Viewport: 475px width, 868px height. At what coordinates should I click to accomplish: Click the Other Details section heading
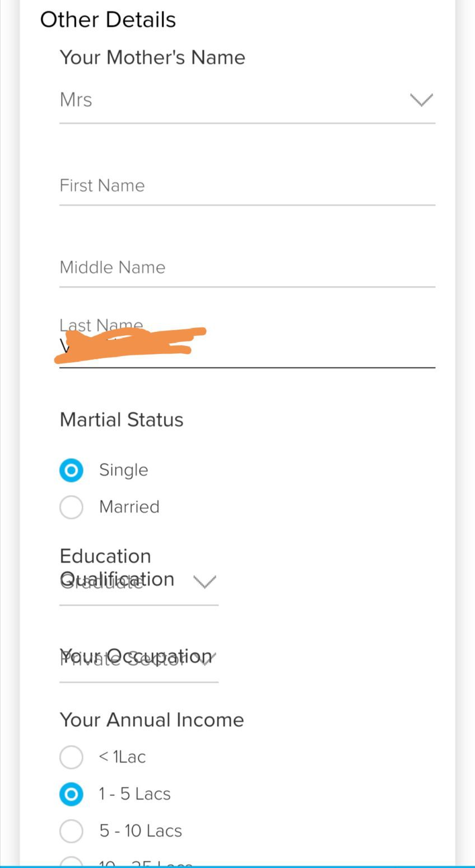pyautogui.click(x=108, y=20)
